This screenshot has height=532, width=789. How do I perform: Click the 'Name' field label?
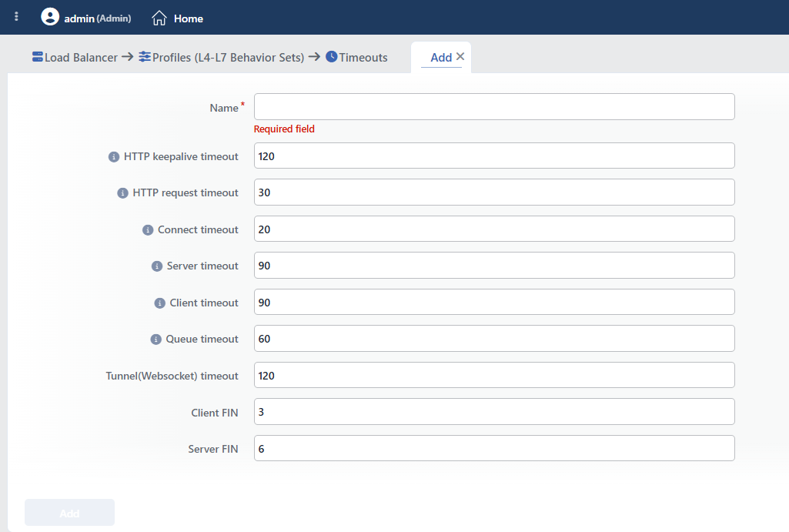point(224,108)
